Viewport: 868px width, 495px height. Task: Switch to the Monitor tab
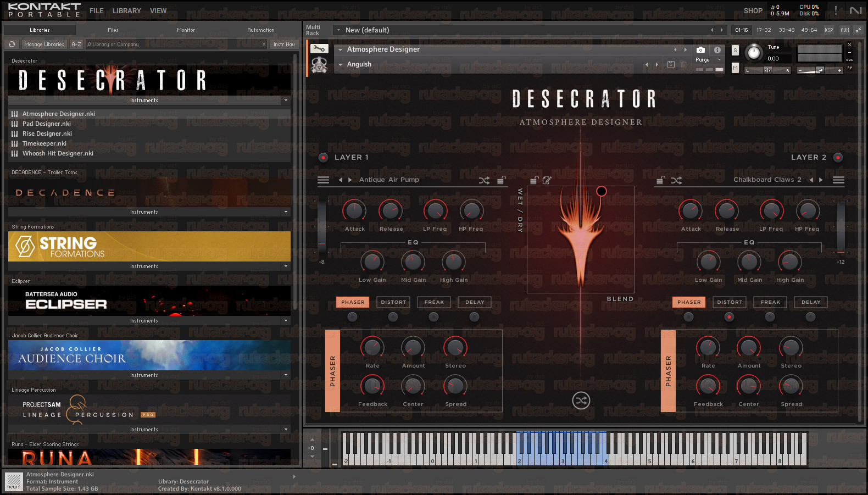pos(186,30)
